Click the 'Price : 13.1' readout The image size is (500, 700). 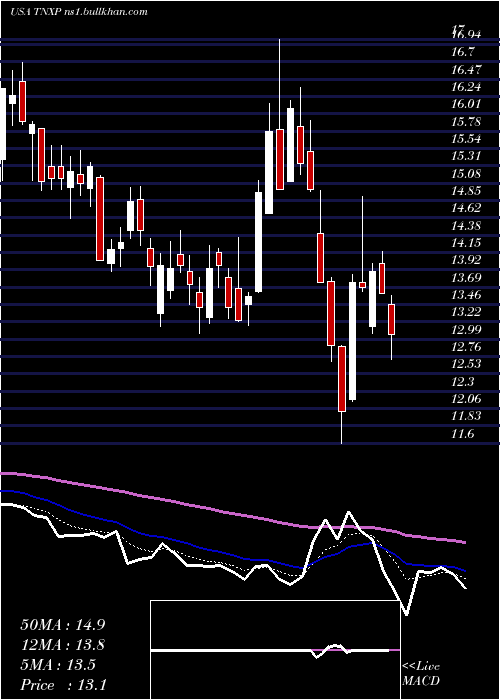tap(63, 684)
